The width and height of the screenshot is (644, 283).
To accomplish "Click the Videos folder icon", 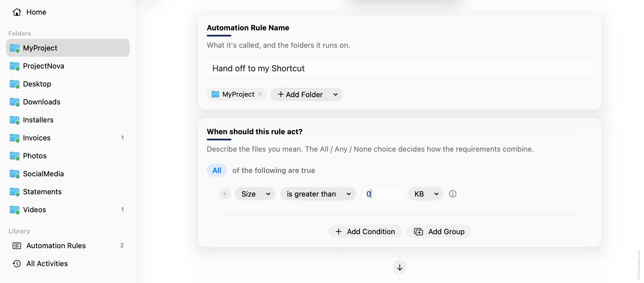I will 15,210.
